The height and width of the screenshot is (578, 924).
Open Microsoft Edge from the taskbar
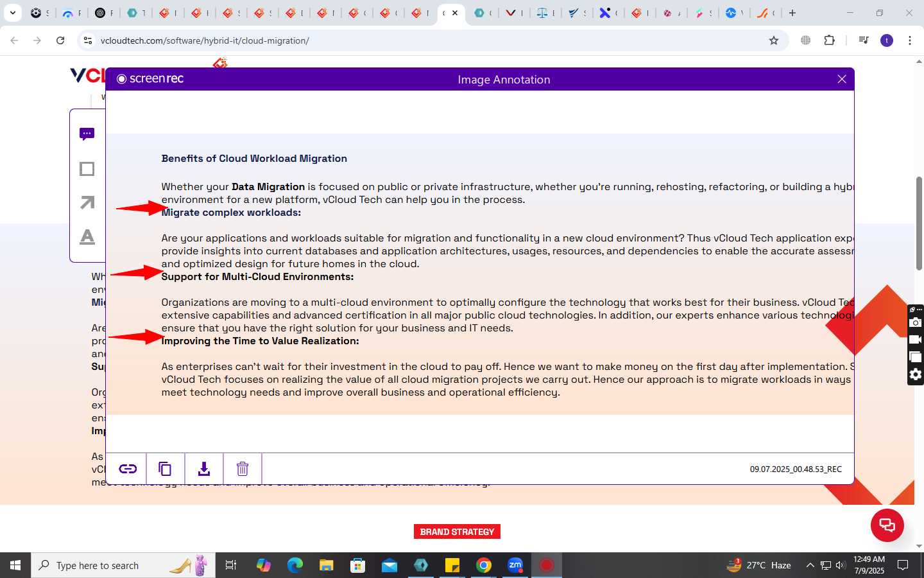[295, 565]
